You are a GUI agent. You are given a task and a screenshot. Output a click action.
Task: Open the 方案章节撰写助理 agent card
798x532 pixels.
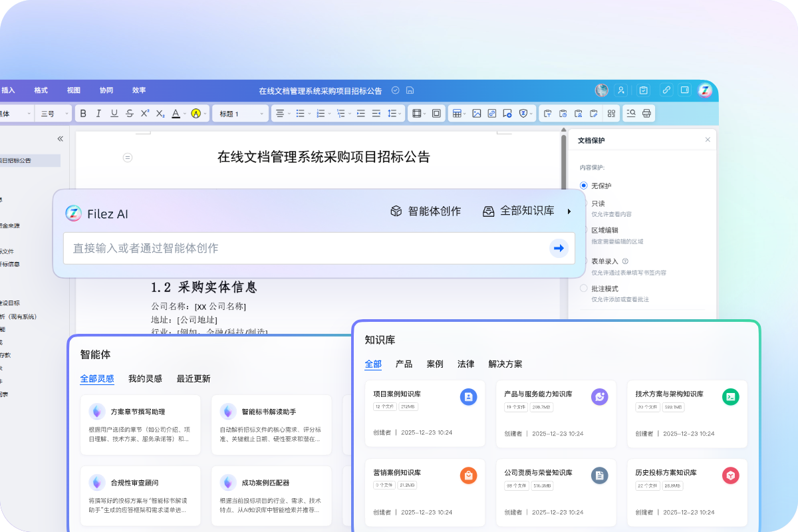click(x=140, y=424)
